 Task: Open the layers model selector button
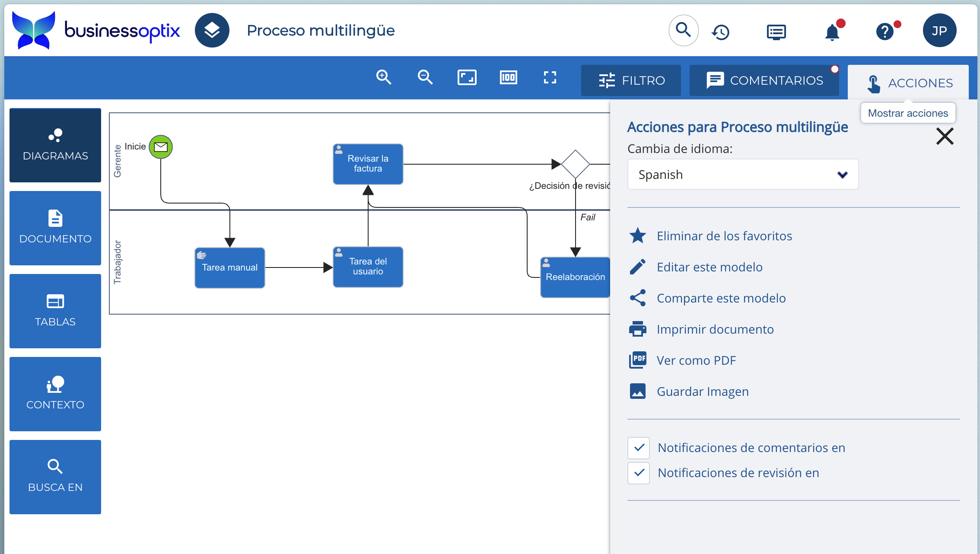click(x=212, y=30)
